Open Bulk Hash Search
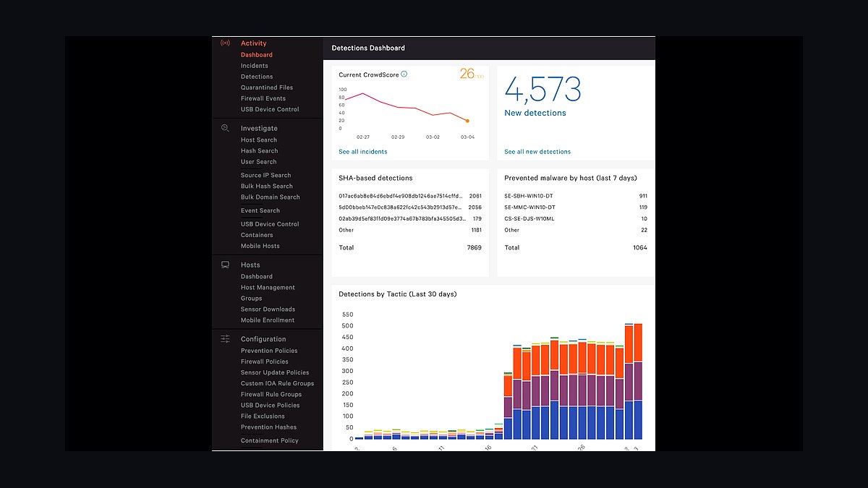This screenshot has height=488, width=868. pos(267,186)
